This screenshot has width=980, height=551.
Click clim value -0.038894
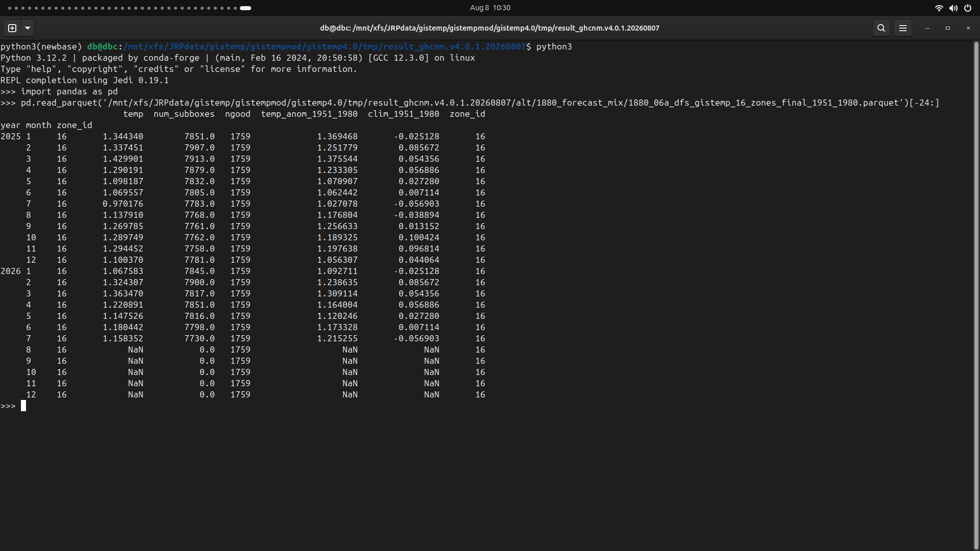click(416, 215)
